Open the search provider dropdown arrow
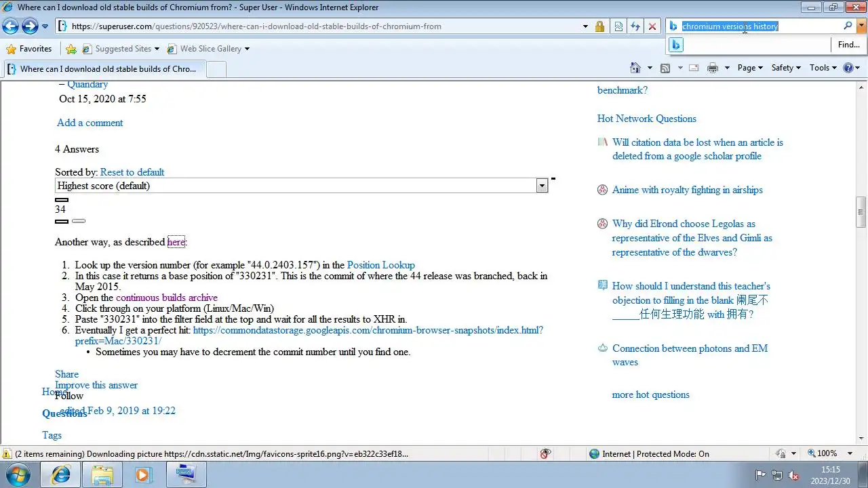This screenshot has width=868, height=488. tap(861, 26)
